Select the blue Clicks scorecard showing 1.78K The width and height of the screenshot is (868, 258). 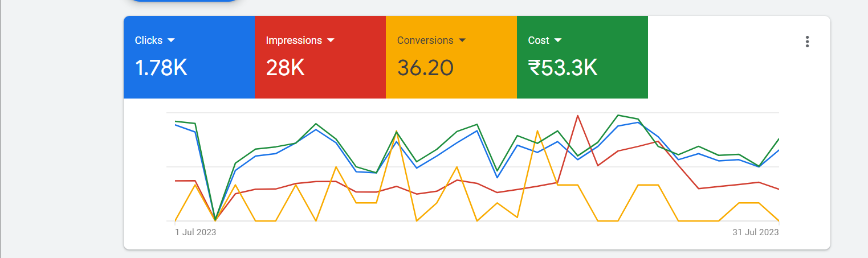click(x=189, y=57)
